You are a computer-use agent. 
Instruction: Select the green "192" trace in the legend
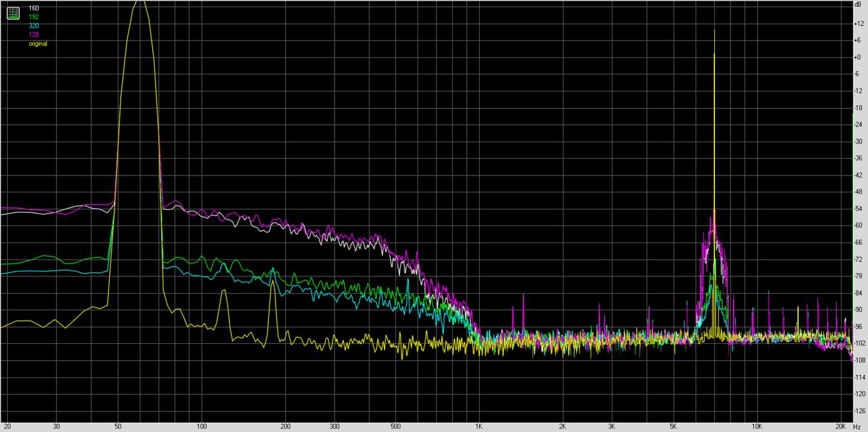[x=34, y=17]
